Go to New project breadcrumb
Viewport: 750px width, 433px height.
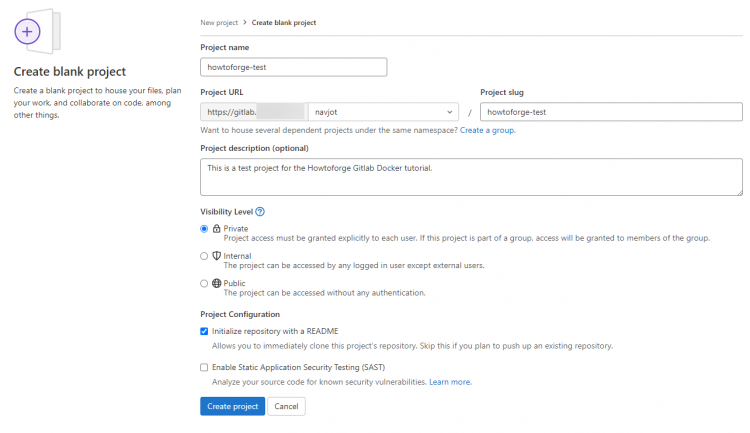pos(219,22)
